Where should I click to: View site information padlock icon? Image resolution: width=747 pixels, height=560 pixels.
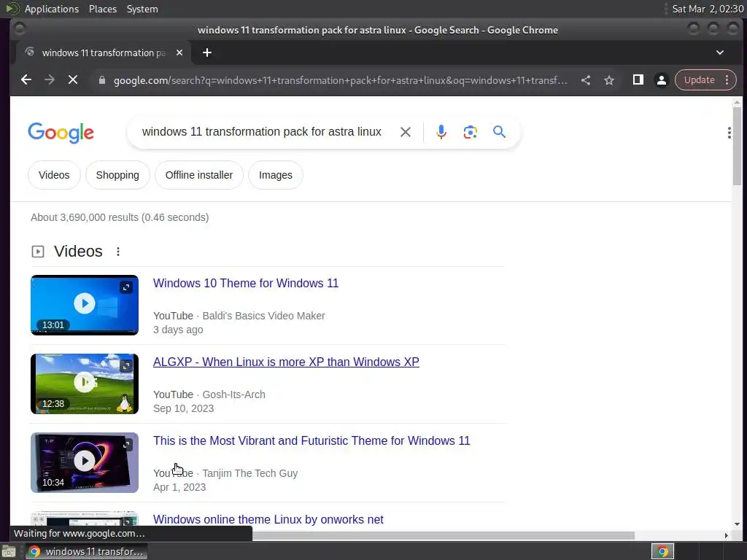pos(102,80)
